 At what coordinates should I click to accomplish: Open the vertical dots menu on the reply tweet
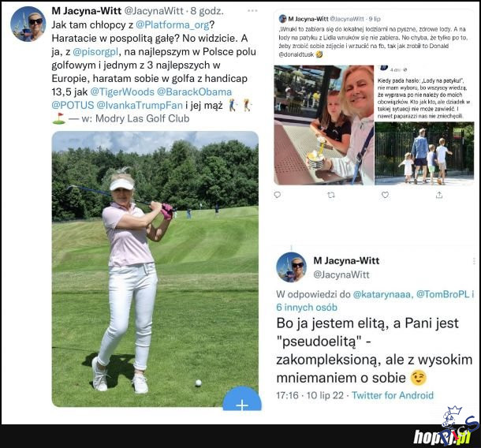[x=474, y=261]
